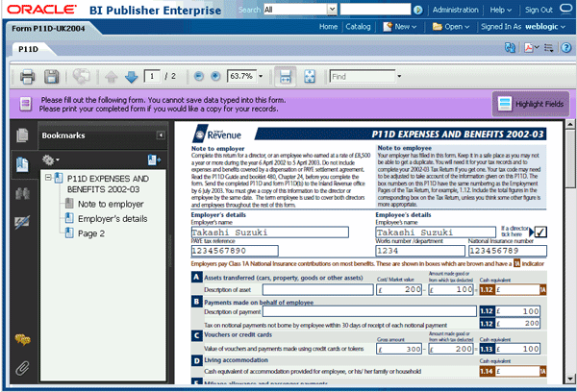Viewport: 577px width, 392px height.
Task: Open the Actions list menu icon
Action: point(549,48)
